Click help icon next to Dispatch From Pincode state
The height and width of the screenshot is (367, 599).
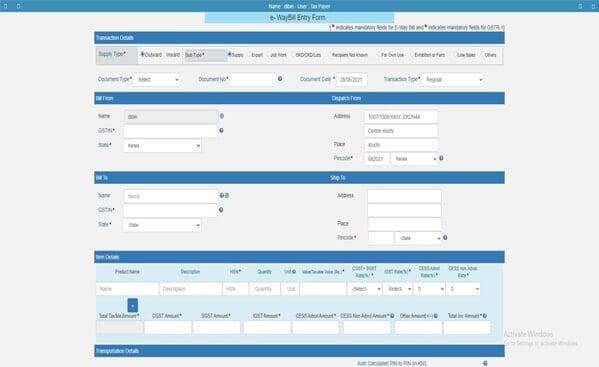pyautogui.click(x=441, y=158)
